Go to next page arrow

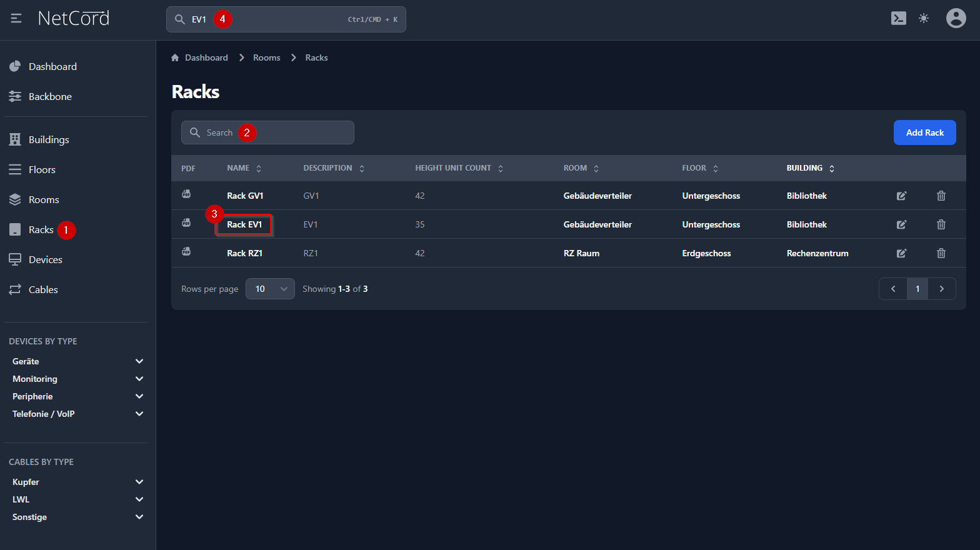941,289
